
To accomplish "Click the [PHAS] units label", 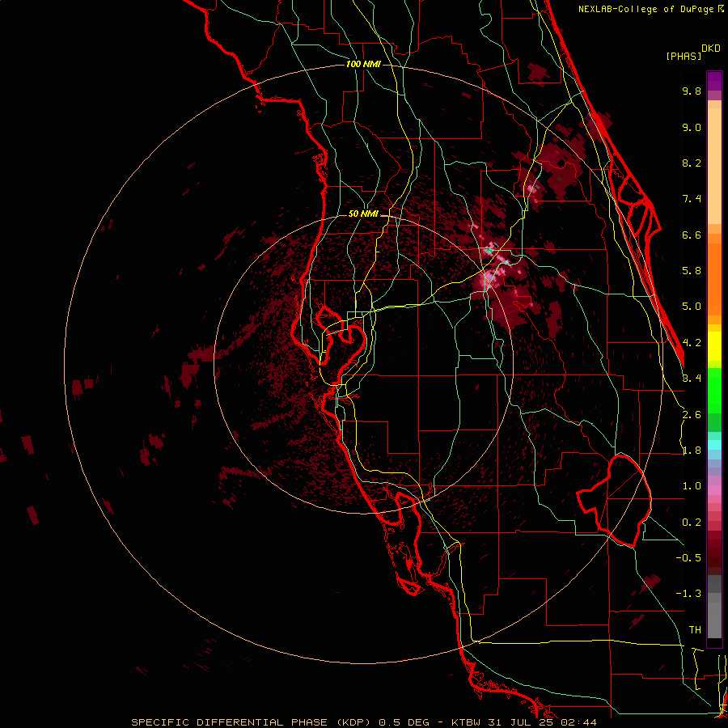I will click(x=684, y=56).
